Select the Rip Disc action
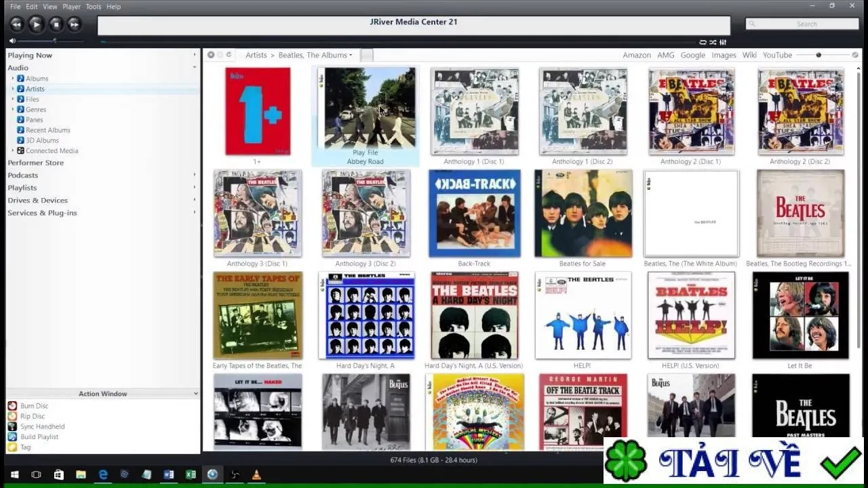This screenshot has width=868, height=488. [x=33, y=416]
